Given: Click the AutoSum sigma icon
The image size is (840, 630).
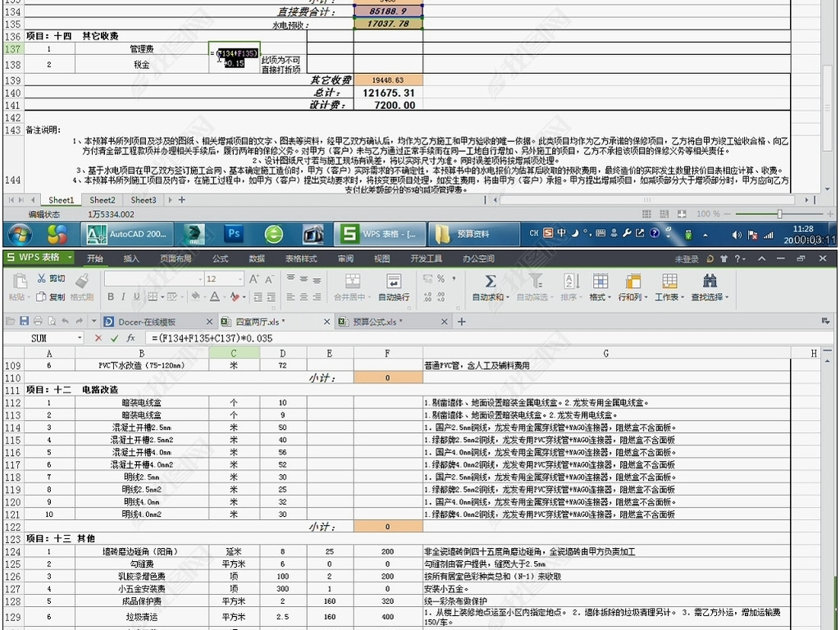Looking at the screenshot, I should pos(490,281).
